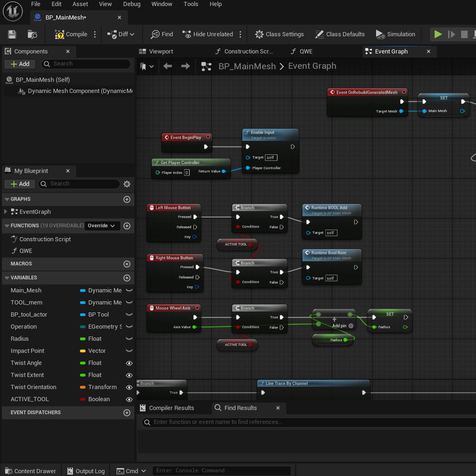
Task: Click orange Twist Orientation type swatch
Action: (x=83, y=387)
